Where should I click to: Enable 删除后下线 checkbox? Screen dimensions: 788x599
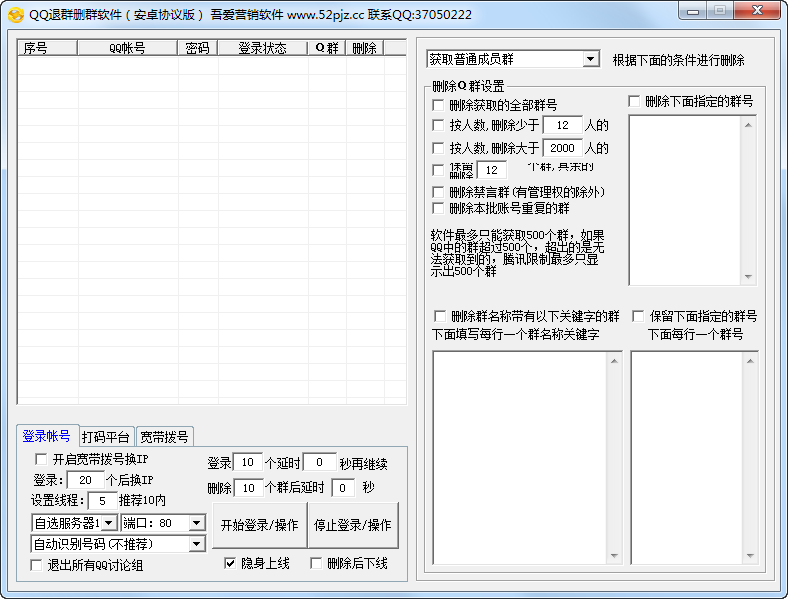tap(316, 563)
